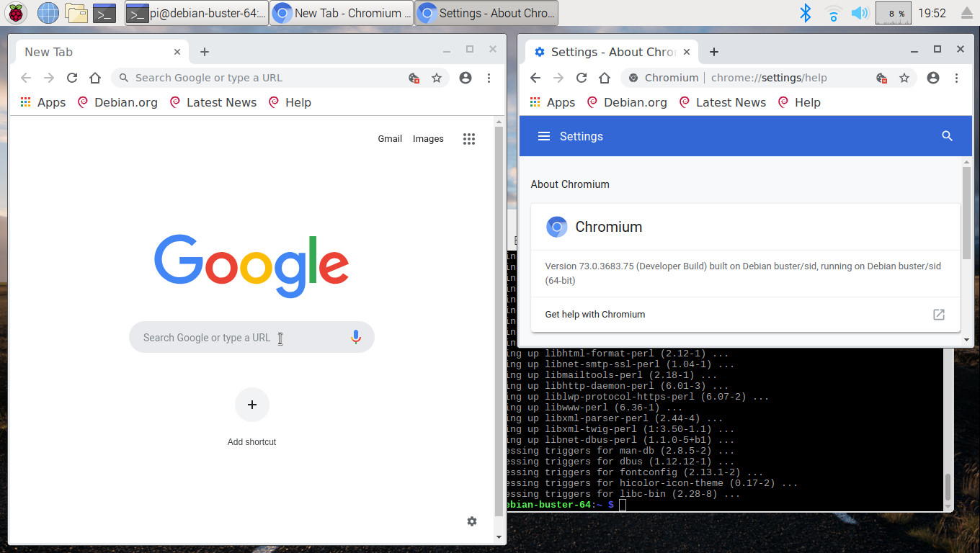Open Apps bookmark in Settings window

pyautogui.click(x=553, y=102)
